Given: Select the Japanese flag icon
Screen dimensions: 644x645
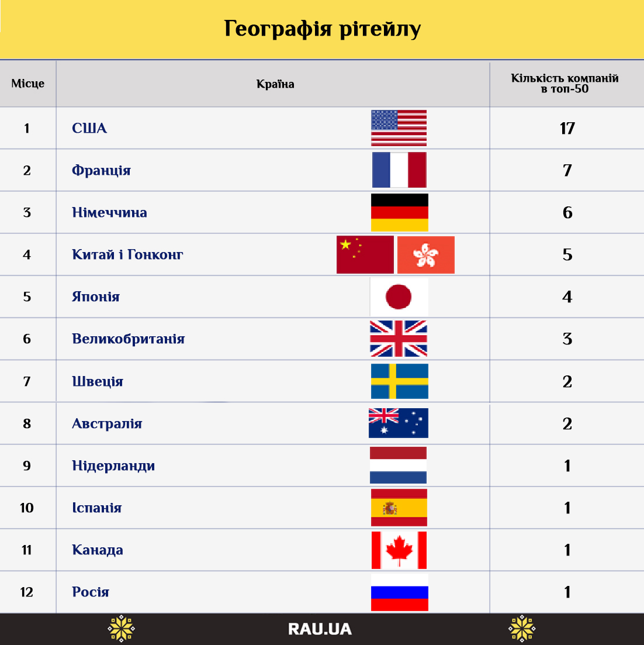Looking at the screenshot, I should pos(399,297).
